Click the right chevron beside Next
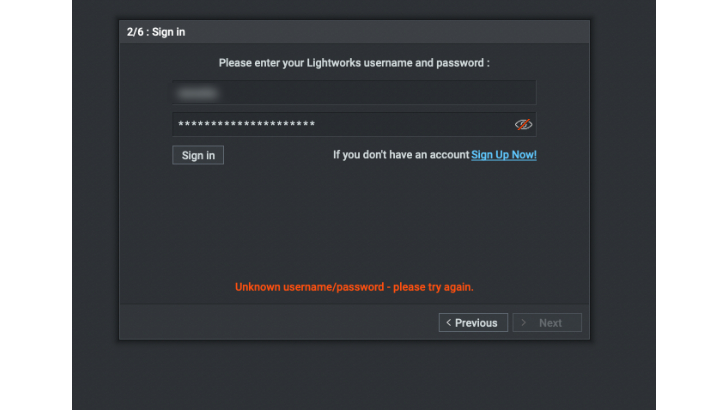 click(x=523, y=322)
